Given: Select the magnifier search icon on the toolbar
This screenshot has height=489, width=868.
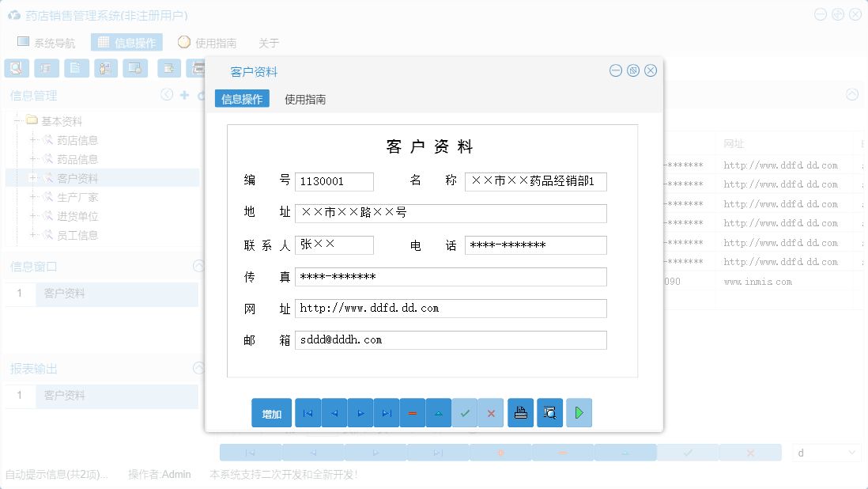Looking at the screenshot, I should click(x=17, y=68).
